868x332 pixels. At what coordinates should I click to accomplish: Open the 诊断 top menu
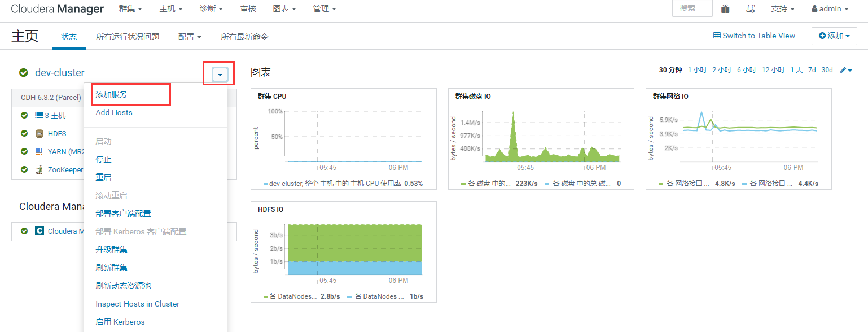212,9
